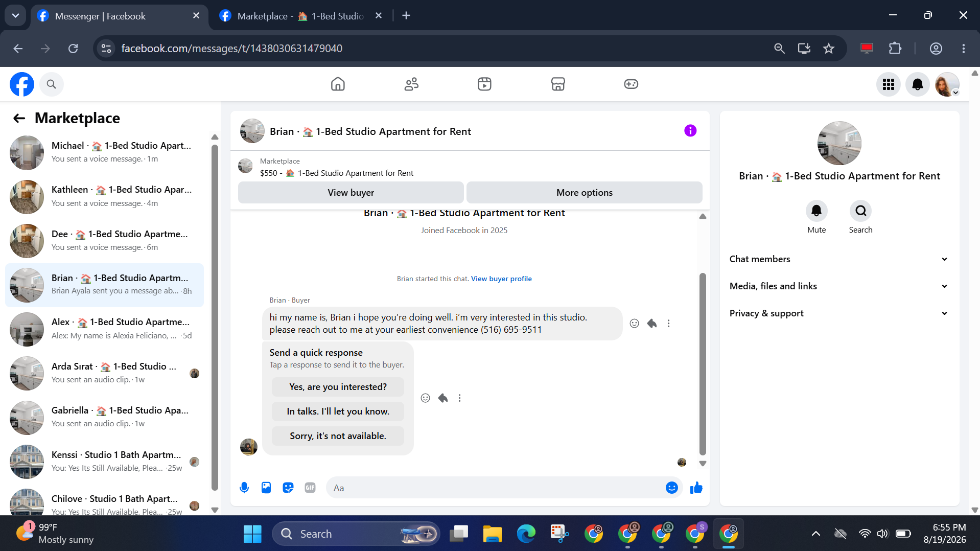
Task: Click the Windows taskbar Search box
Action: click(x=356, y=534)
